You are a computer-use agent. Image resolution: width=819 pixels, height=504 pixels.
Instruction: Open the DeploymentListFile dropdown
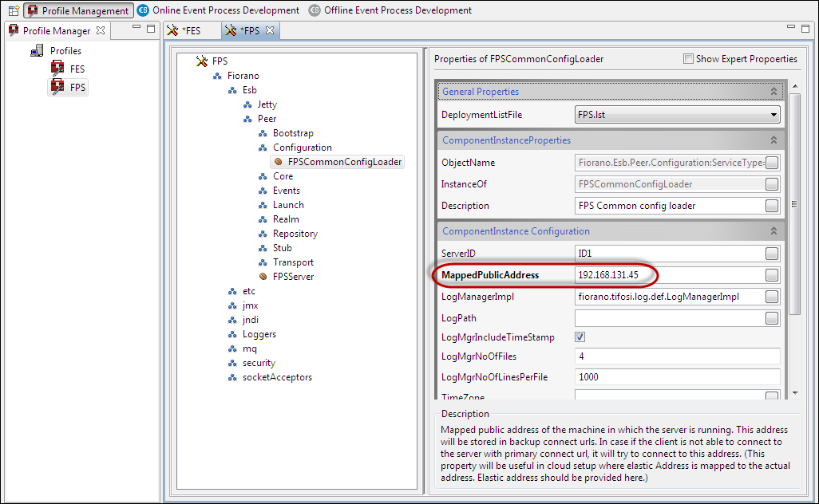773,115
